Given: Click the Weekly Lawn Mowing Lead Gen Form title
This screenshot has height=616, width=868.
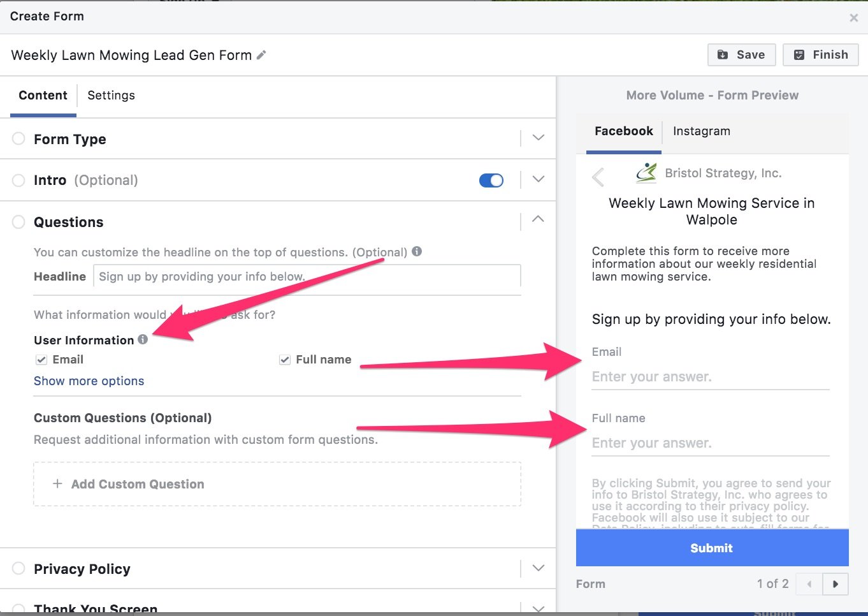Looking at the screenshot, I should [x=131, y=55].
